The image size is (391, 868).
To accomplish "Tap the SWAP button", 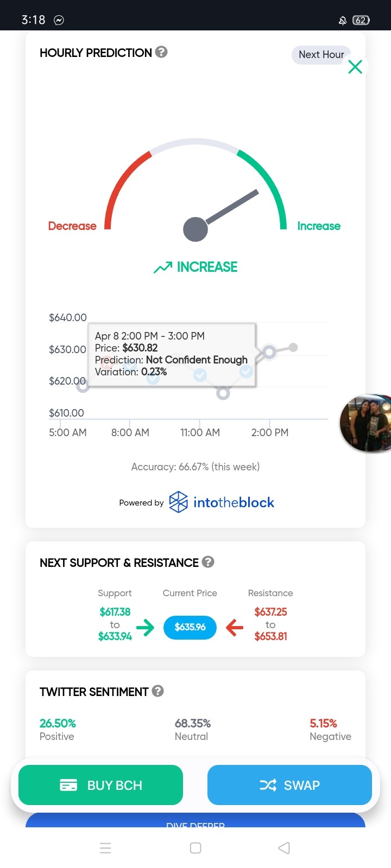I will [289, 785].
